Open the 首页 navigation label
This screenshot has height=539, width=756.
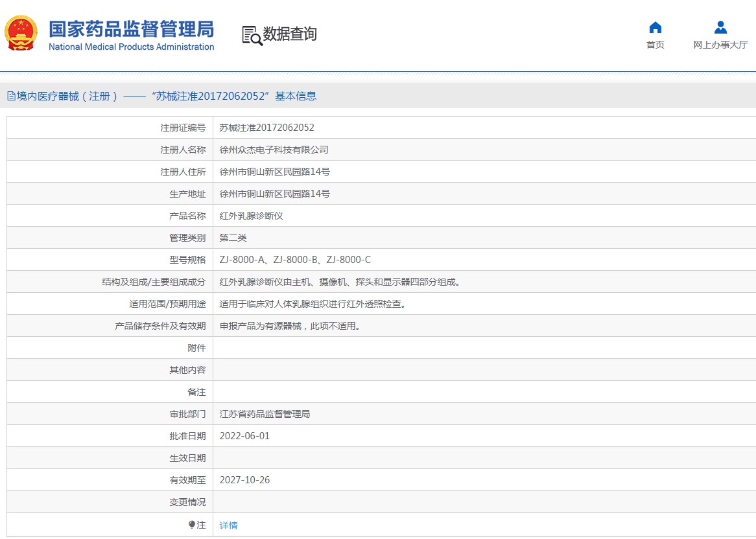tap(656, 45)
